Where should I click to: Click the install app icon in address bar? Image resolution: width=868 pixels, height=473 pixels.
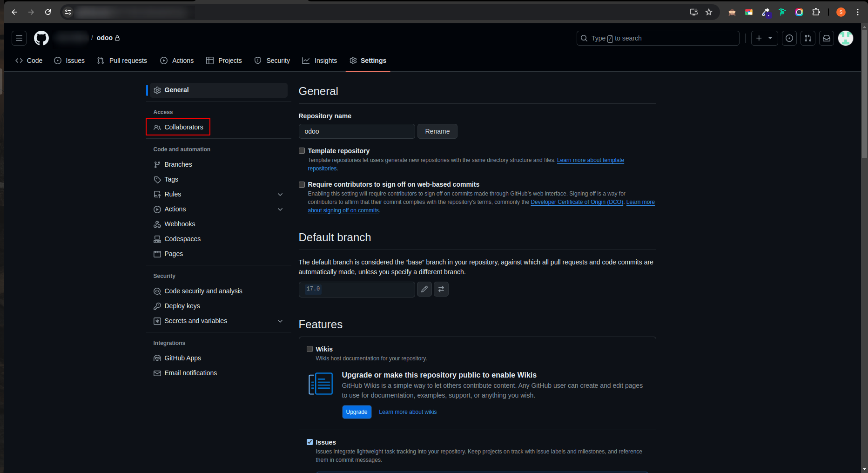point(693,12)
